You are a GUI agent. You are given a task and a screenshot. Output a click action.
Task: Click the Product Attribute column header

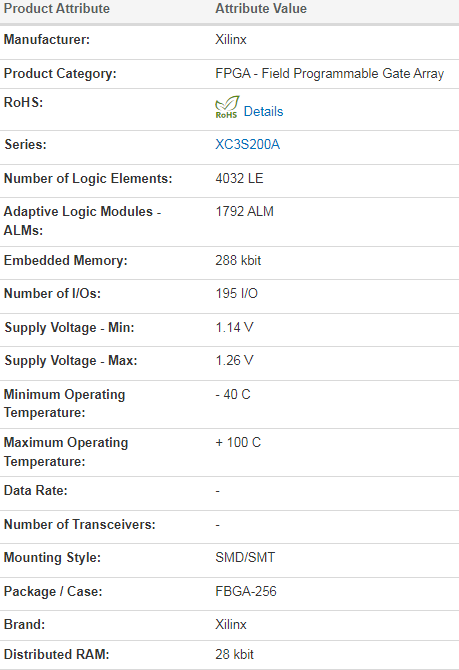57,9
